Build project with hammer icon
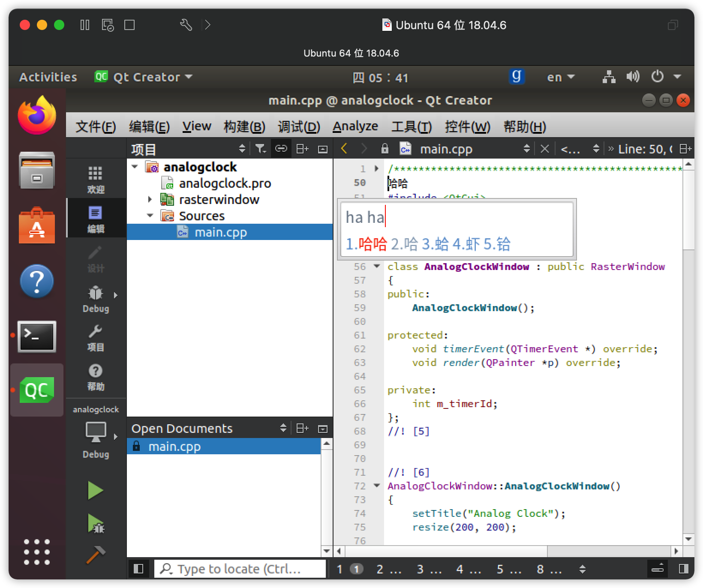The image size is (703, 588). click(x=96, y=555)
